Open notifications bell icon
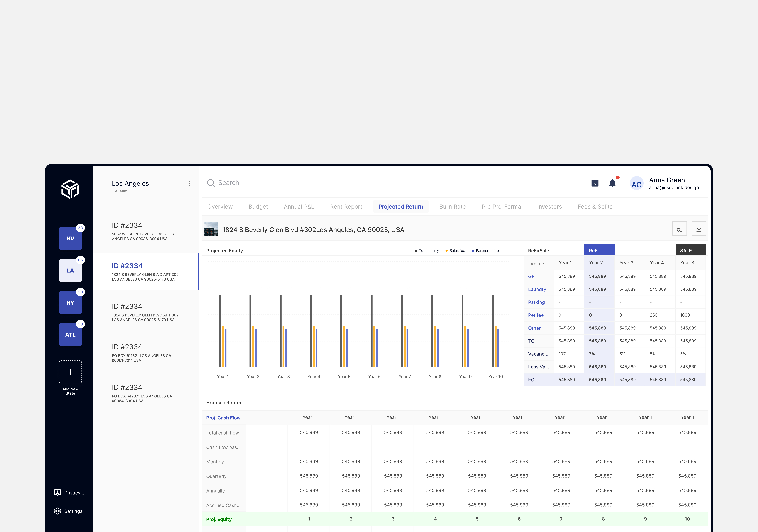The height and width of the screenshot is (532, 758). [x=612, y=183]
